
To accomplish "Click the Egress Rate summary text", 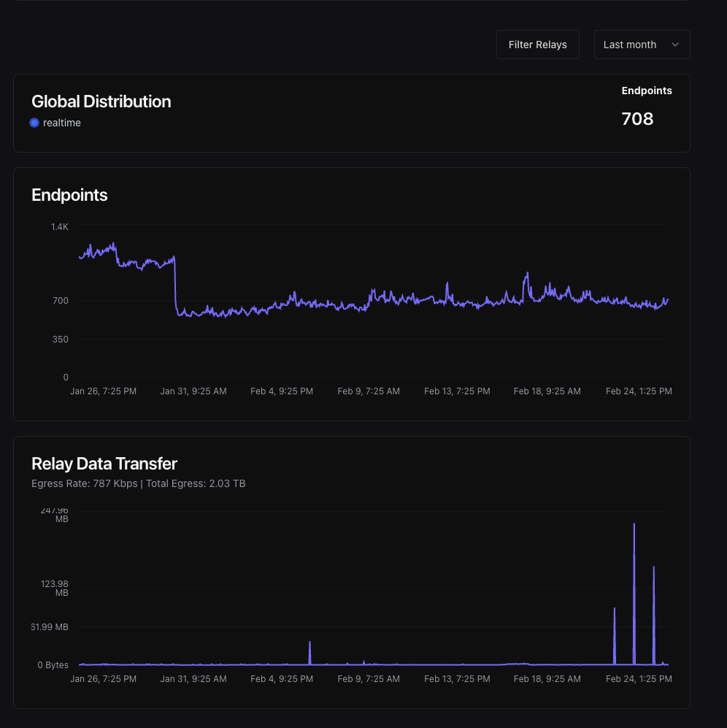I will click(138, 483).
